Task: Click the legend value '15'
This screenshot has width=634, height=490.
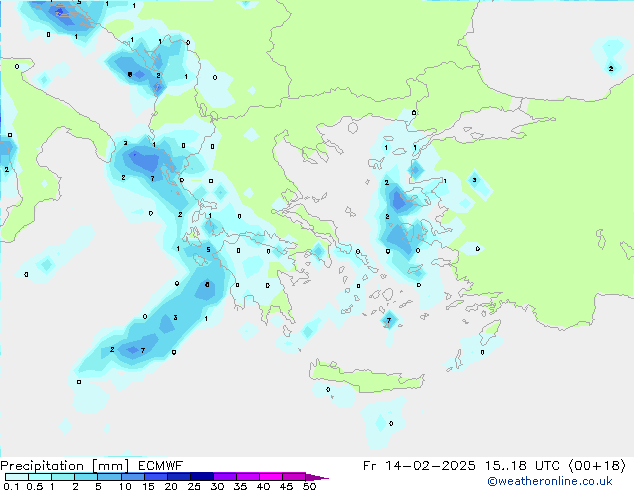Action: (148, 486)
